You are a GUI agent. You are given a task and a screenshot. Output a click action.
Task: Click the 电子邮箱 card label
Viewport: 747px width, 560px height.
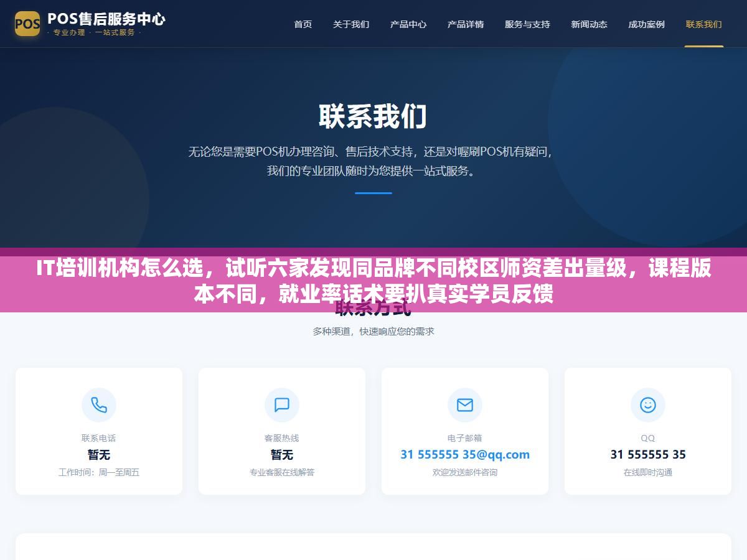click(465, 438)
